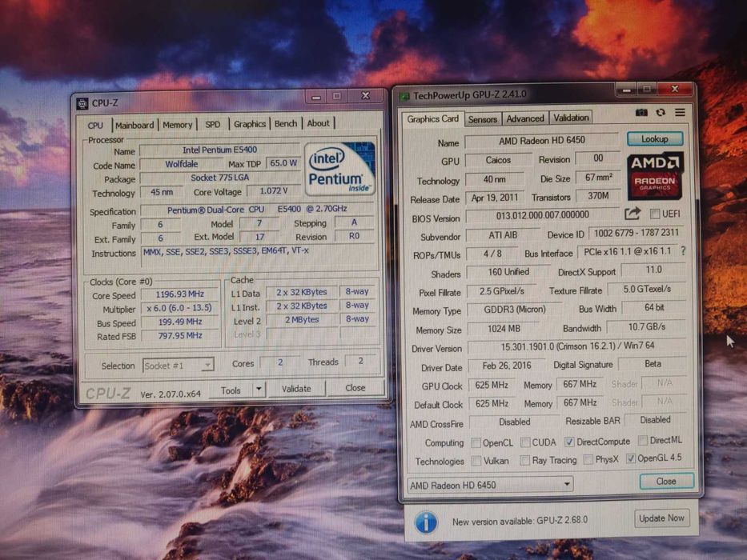
Task: Click the Digital Signature value Beta
Action: [653, 364]
